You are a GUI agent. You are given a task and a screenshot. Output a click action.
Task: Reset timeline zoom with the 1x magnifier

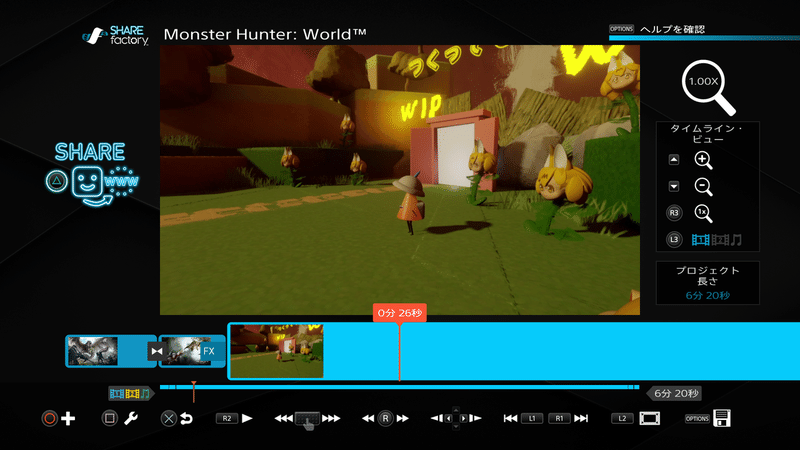(x=704, y=213)
